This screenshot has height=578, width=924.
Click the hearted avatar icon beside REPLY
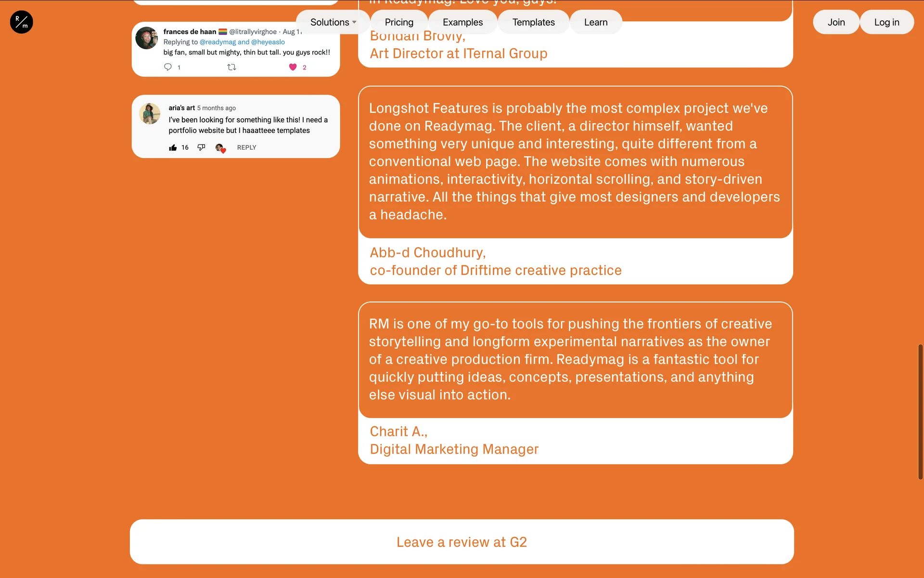(x=220, y=148)
